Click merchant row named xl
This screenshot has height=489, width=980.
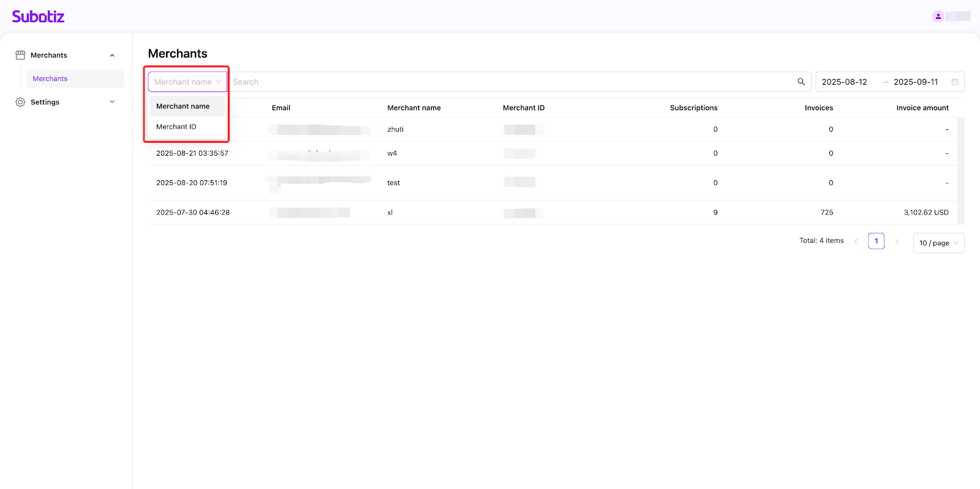pyautogui.click(x=390, y=213)
